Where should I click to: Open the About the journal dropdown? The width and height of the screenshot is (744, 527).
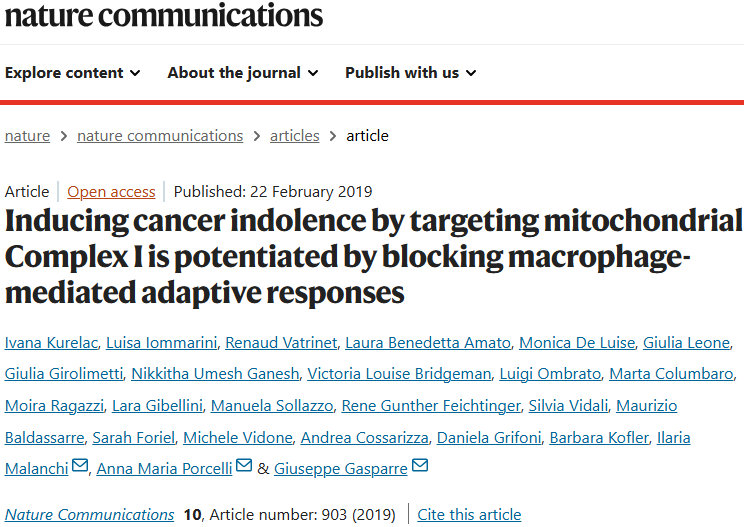(x=243, y=72)
